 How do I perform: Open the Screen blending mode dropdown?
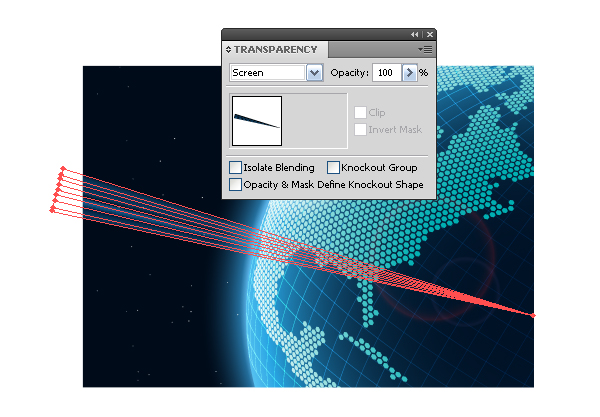315,73
